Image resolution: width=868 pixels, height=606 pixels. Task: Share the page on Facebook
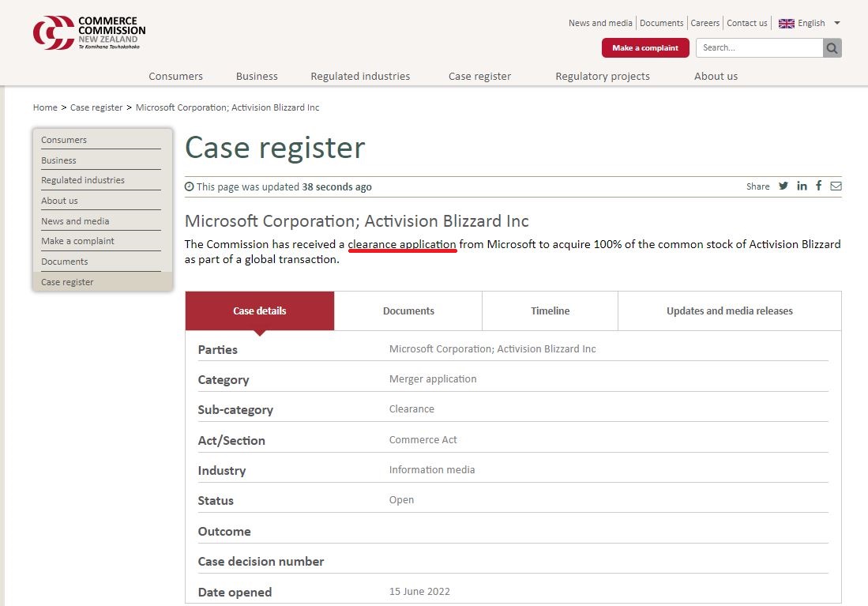(x=819, y=186)
